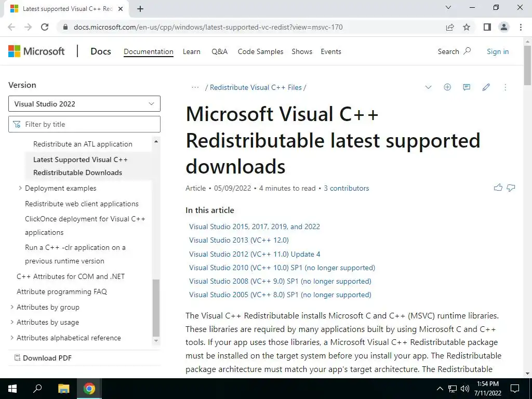The image size is (532, 399).
Task: Click the padlock site info icon
Action: [65, 27]
